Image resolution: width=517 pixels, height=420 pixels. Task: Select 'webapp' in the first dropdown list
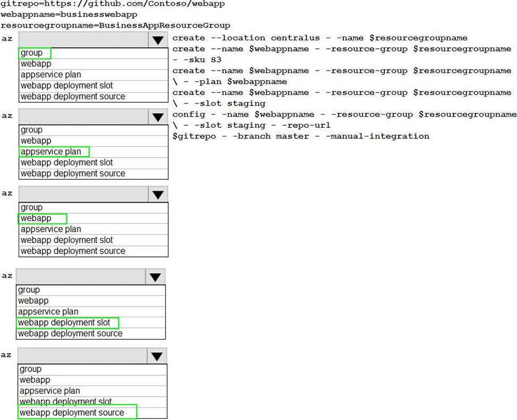click(93, 64)
